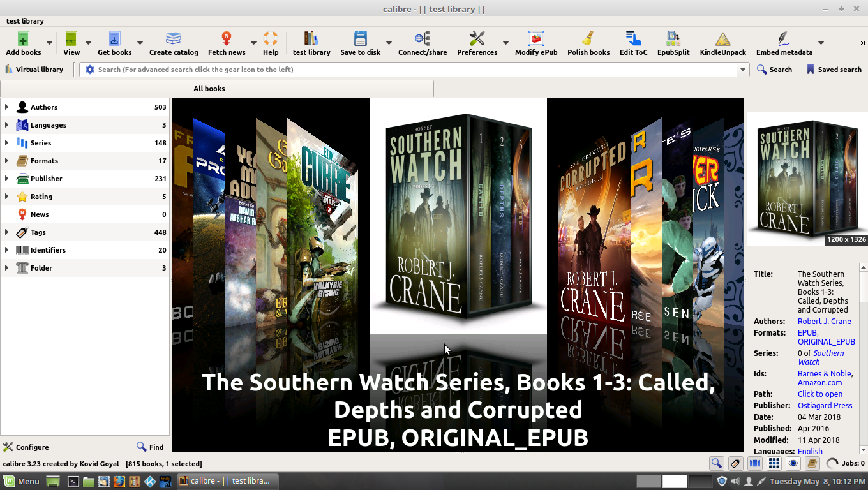Open the Get books dropdown arrow
868x490 pixels.
[140, 43]
